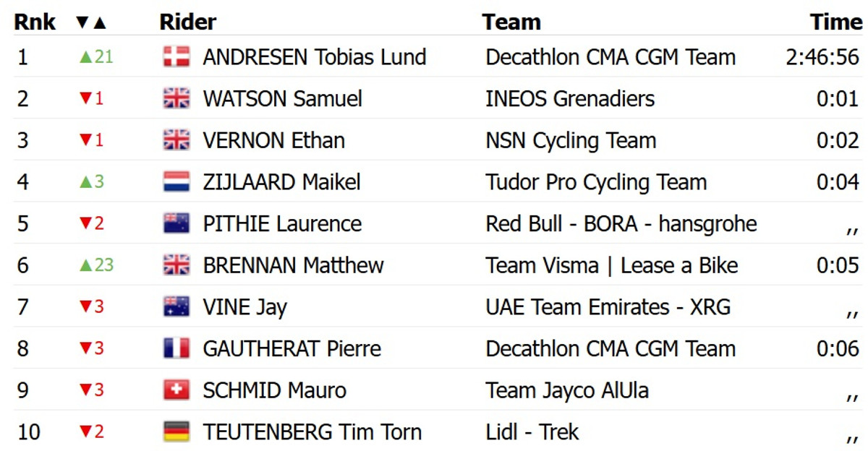Open INEOS Grenadiers team page
Viewport: 868px width, 451px height.
click(570, 98)
